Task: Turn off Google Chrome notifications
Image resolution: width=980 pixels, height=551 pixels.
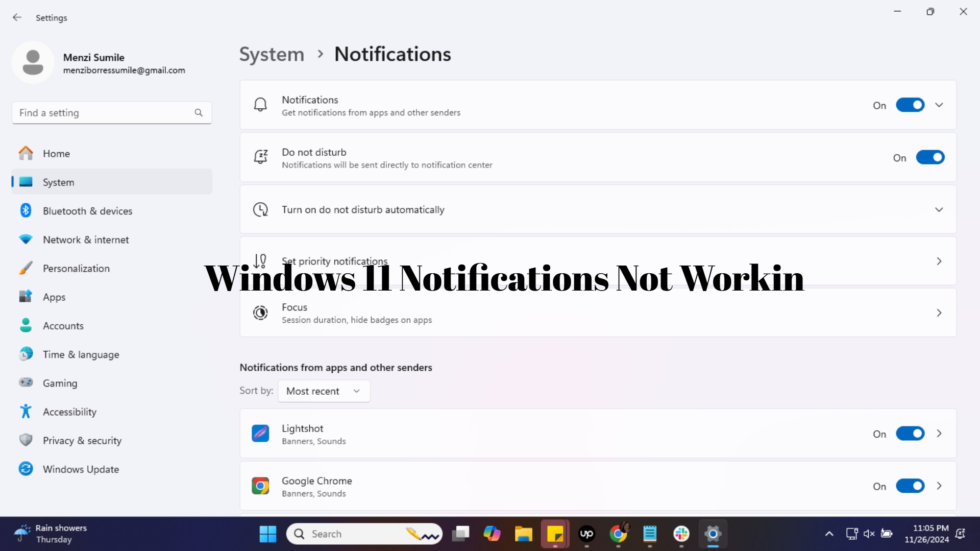Action: 910,486
